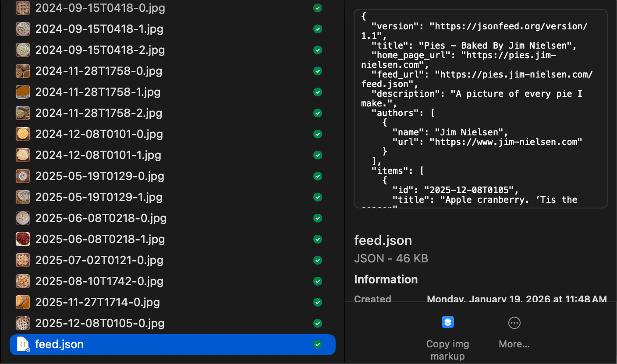Image resolution: width=617 pixels, height=364 pixels.
Task: Click the thumbnail of 2025-12-08T0105-0.jpg
Action: 22,323
